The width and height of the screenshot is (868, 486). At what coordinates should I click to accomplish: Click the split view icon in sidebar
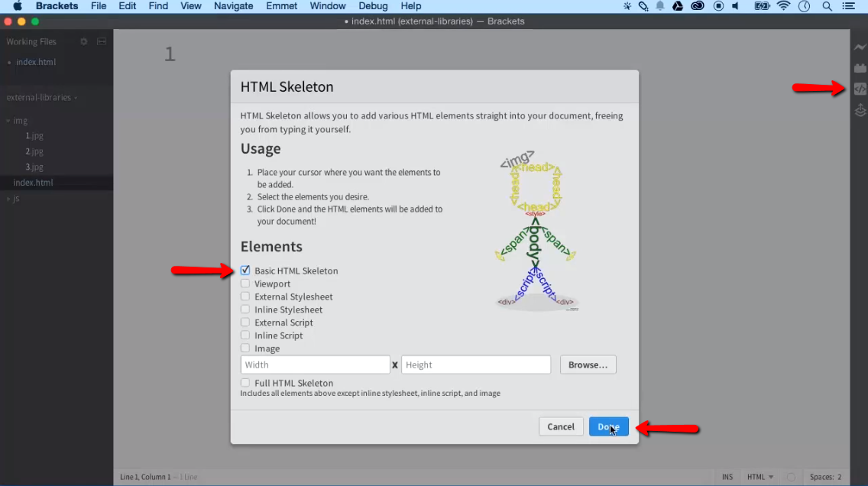[102, 42]
